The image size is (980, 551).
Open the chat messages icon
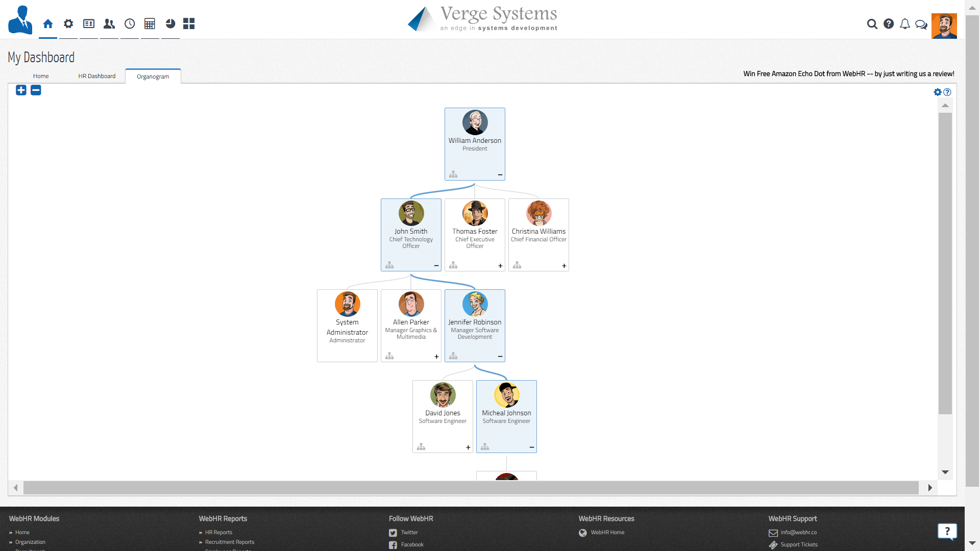point(921,24)
